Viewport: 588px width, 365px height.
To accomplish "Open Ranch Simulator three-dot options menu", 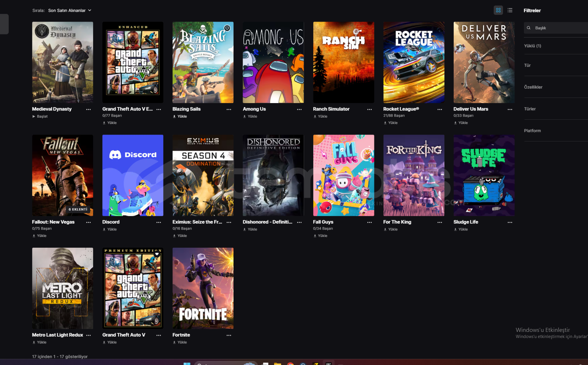I will coord(370,109).
